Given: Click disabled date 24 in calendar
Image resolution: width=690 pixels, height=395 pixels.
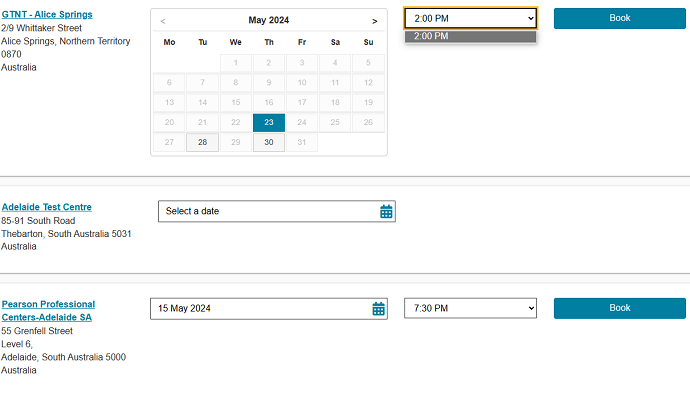Looking at the screenshot, I should click(x=302, y=122).
